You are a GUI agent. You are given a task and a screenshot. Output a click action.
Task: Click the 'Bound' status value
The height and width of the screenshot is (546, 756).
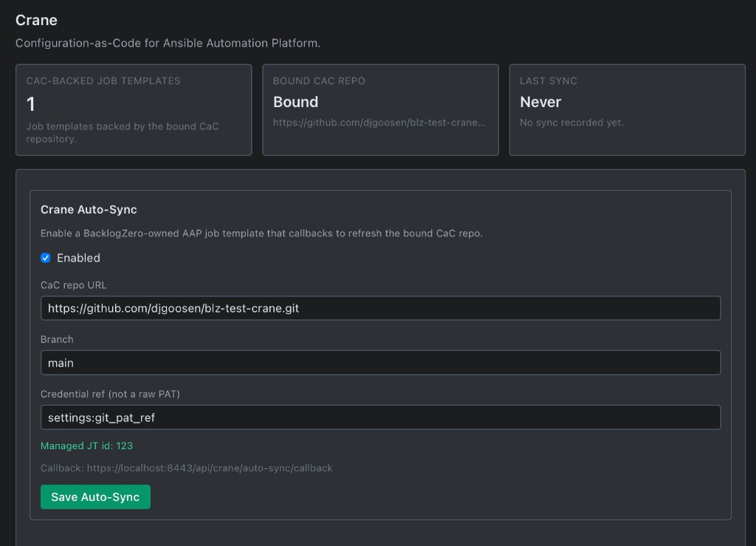295,102
